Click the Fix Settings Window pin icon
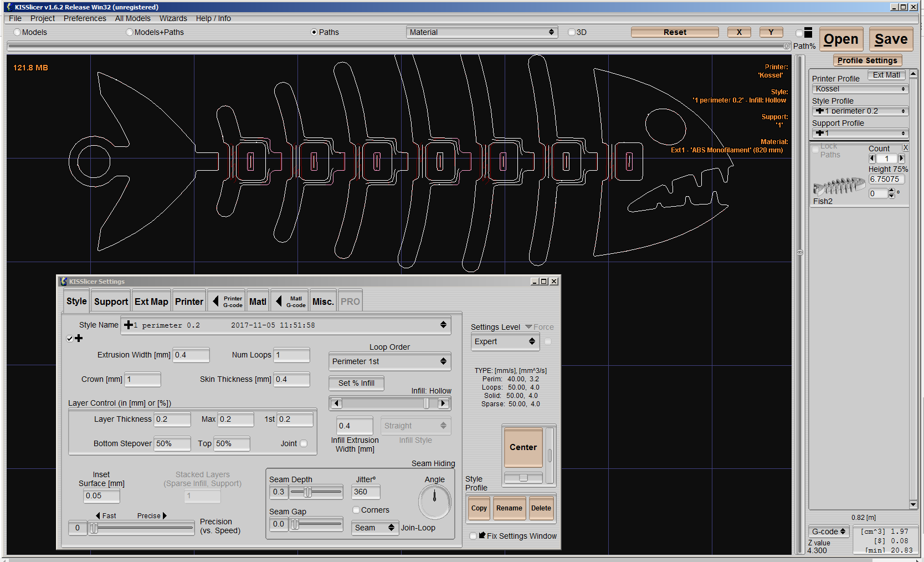Screen dimensions: 924x562 (482, 535)
